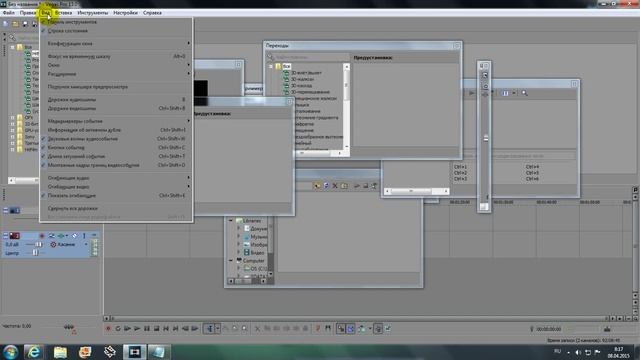This screenshot has width=640, height=360.
Task: Click the volume icon in system tray
Action: 578,352
